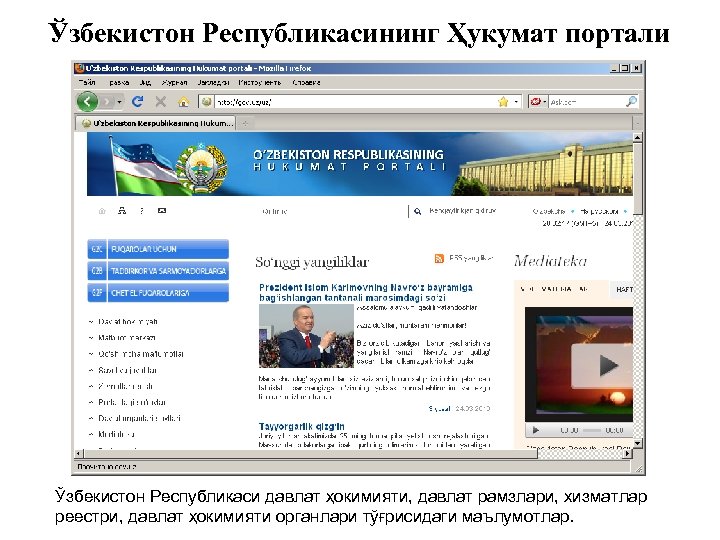Click the Firefox icon in the title bar
This screenshot has height=540, width=720.
point(79,68)
